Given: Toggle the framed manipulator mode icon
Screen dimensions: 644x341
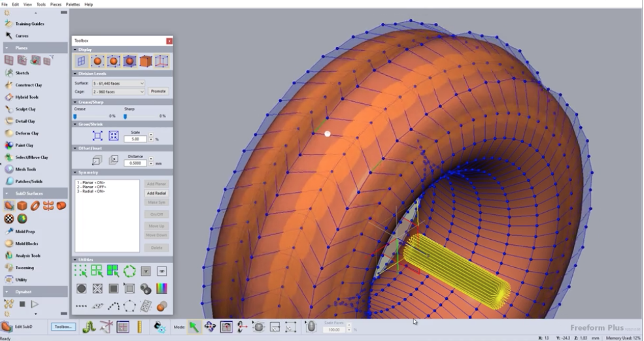Looking at the screenshot, I should click(x=226, y=327).
